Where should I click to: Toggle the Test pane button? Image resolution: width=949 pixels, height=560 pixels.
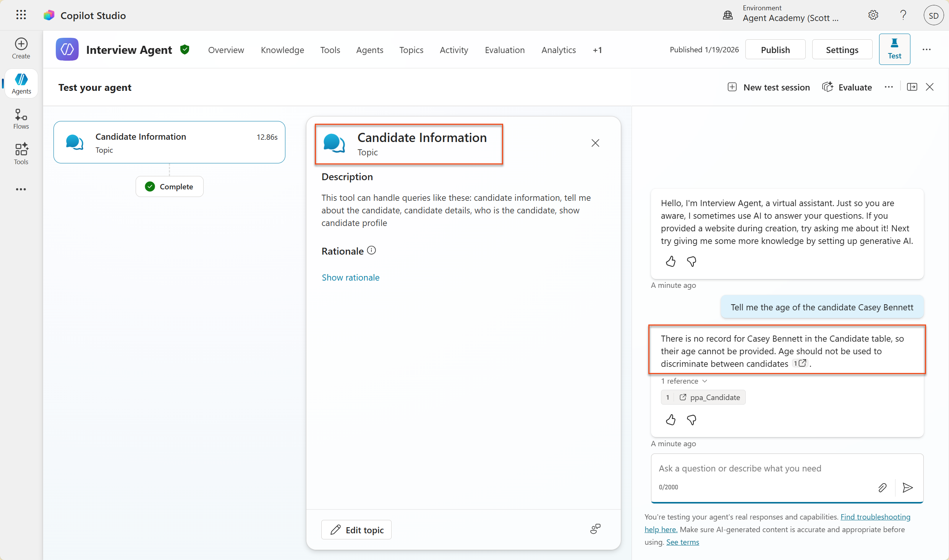click(894, 49)
